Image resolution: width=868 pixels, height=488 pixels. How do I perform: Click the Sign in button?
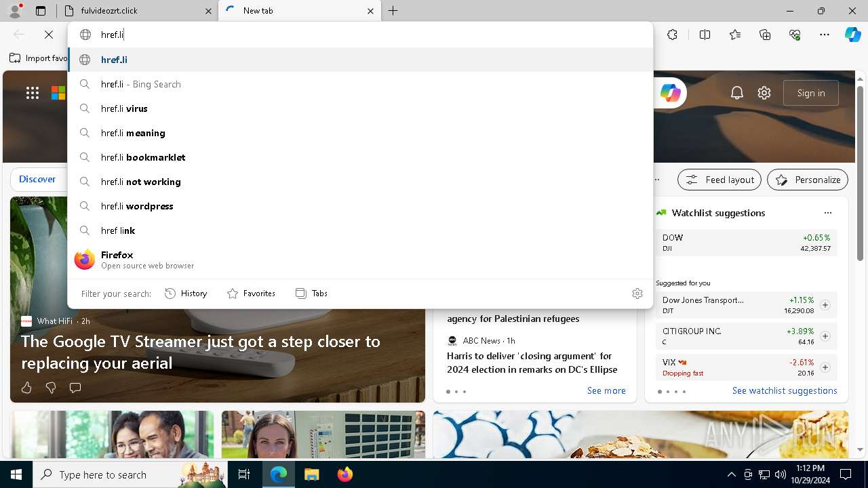pos(811,93)
